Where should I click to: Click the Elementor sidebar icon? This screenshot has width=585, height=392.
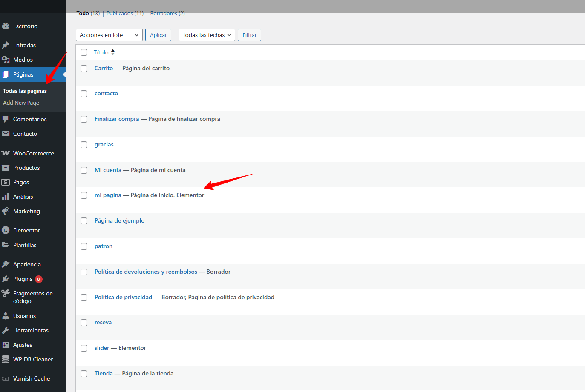coord(6,230)
